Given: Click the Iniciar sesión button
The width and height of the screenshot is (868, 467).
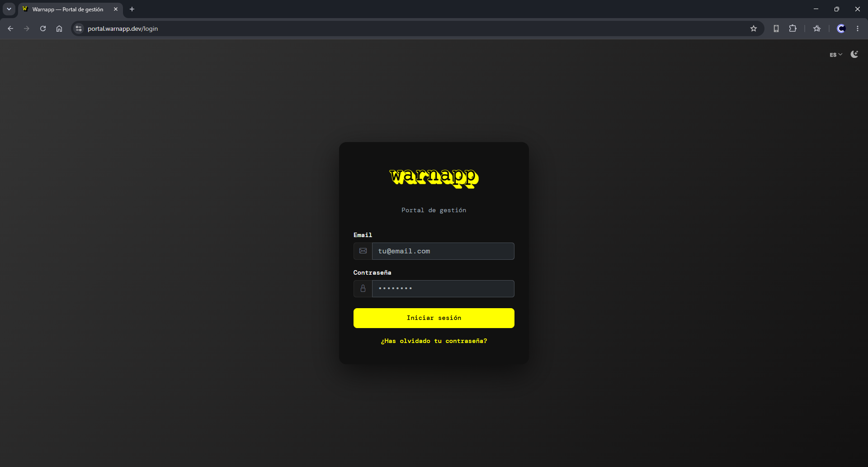Looking at the screenshot, I should point(434,318).
